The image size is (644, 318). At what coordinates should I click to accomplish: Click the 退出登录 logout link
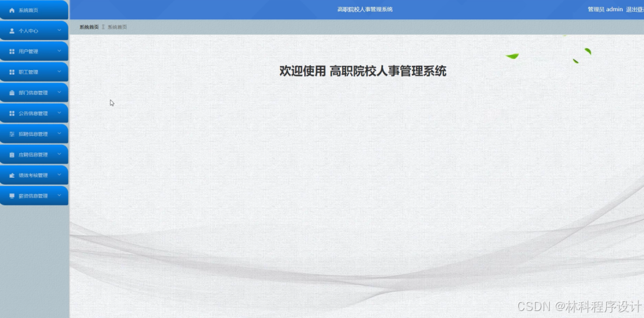click(635, 9)
